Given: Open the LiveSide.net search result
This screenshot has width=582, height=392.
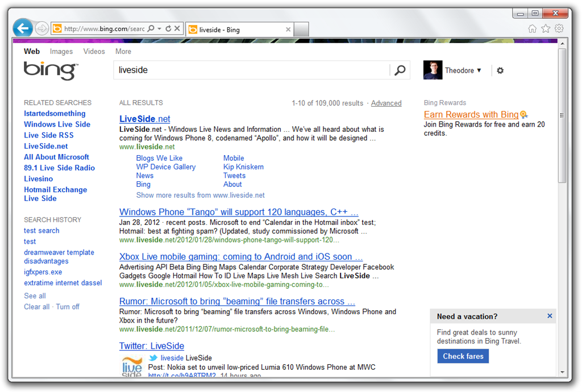Looking at the screenshot, I should click(144, 119).
